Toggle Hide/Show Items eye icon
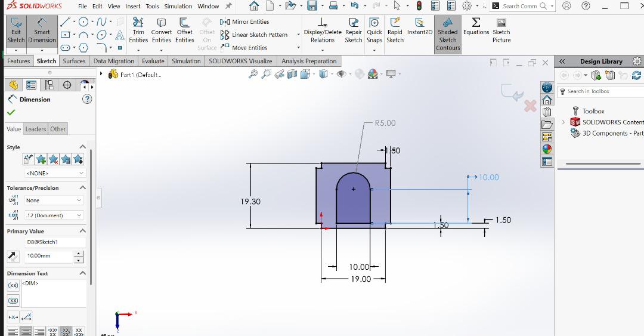 coord(341,74)
